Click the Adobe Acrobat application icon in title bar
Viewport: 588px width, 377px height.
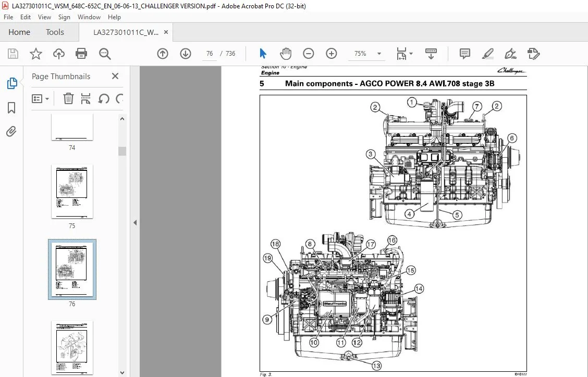click(x=5, y=6)
